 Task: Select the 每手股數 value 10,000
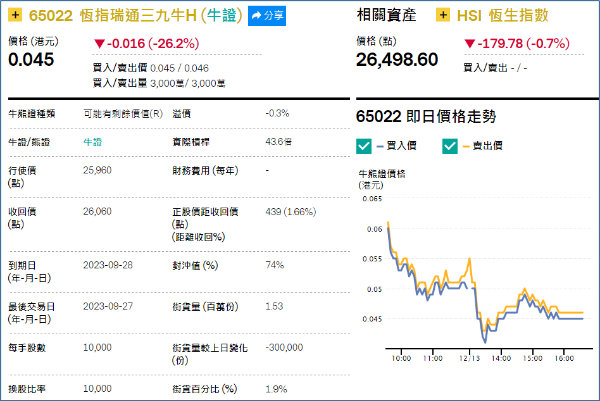(97, 347)
